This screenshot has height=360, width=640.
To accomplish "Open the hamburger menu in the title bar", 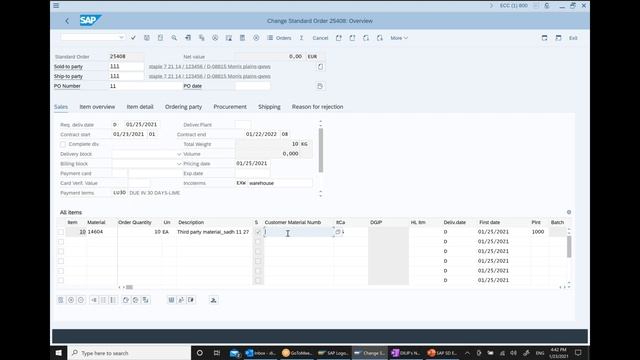I will tap(56, 6).
